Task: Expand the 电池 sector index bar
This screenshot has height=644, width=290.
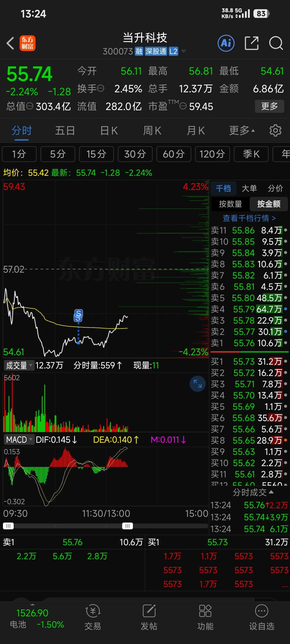Action: click(32, 604)
